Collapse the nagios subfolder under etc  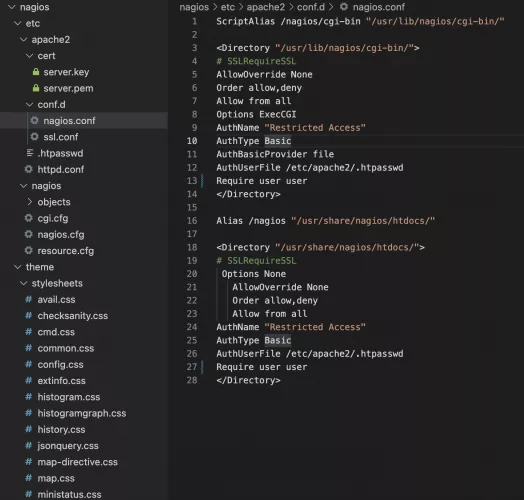click(23, 186)
